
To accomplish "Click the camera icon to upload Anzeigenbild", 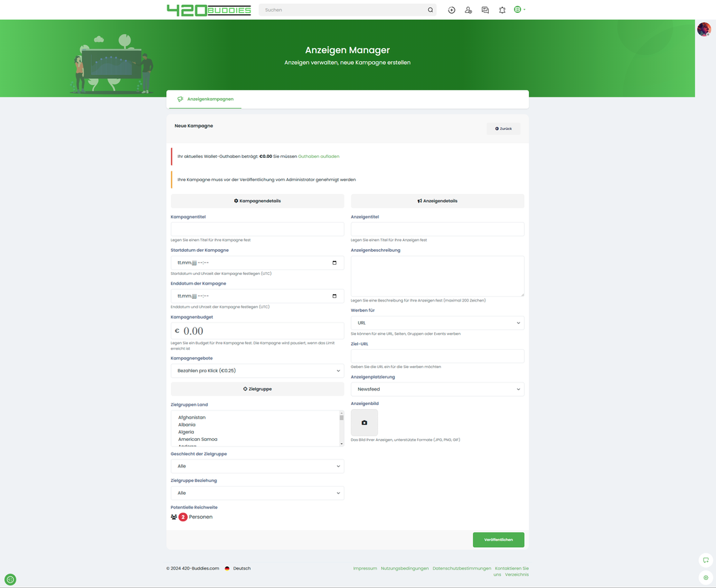I will click(364, 423).
